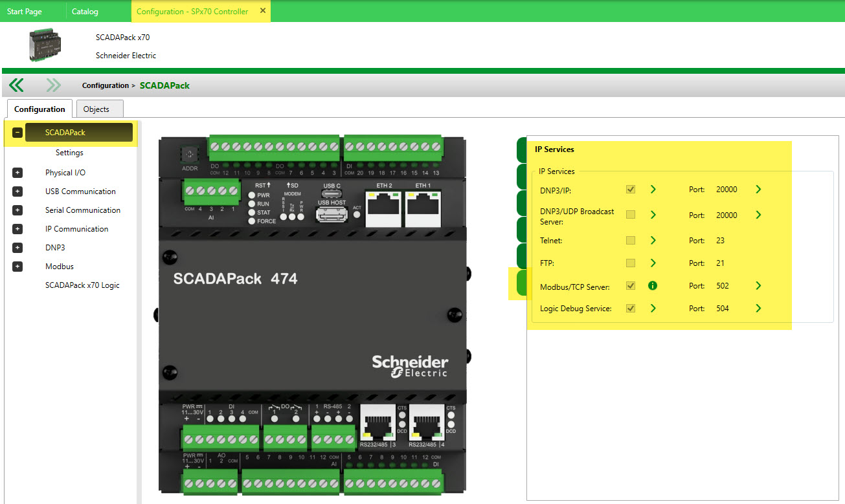Enable the FTP checkbox
845x504 pixels.
[631, 263]
